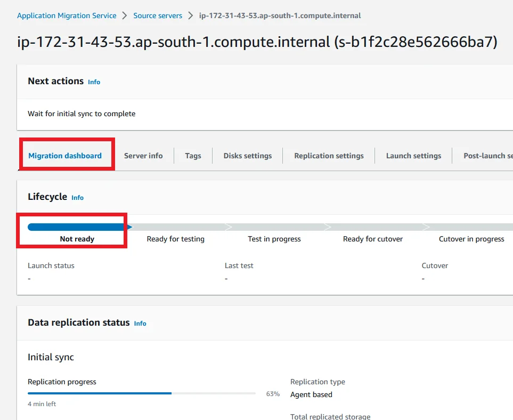Open Info link beside Lifecycle
This screenshot has height=420, width=513.
pos(78,198)
